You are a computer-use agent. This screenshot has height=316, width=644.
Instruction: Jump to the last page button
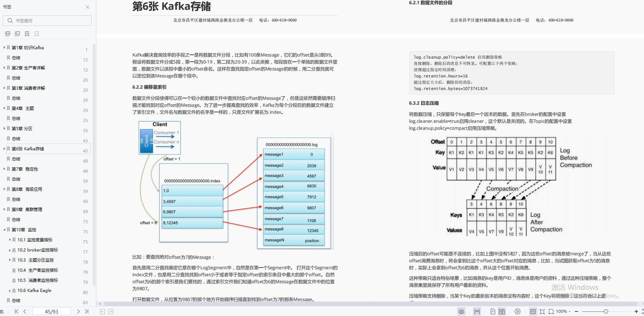pyautogui.click(x=86, y=311)
